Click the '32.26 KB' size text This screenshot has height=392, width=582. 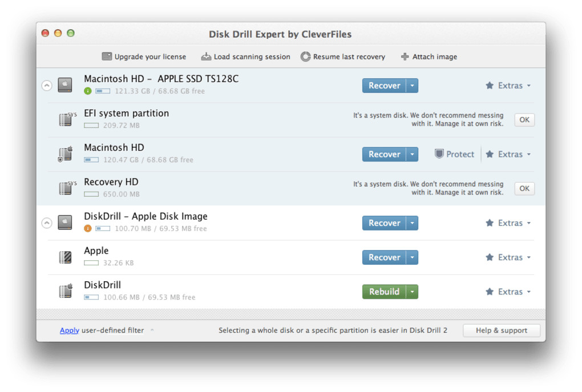119,263
